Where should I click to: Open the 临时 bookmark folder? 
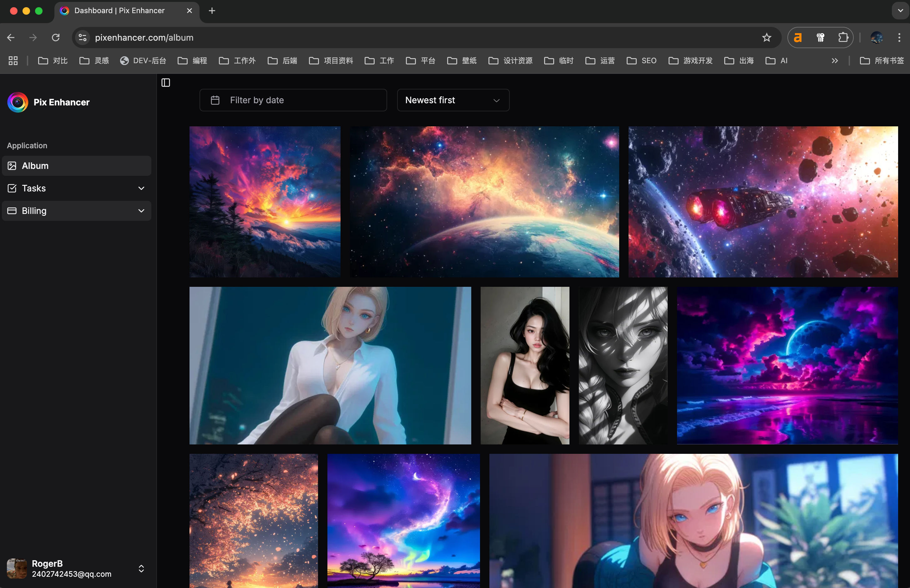(x=559, y=61)
